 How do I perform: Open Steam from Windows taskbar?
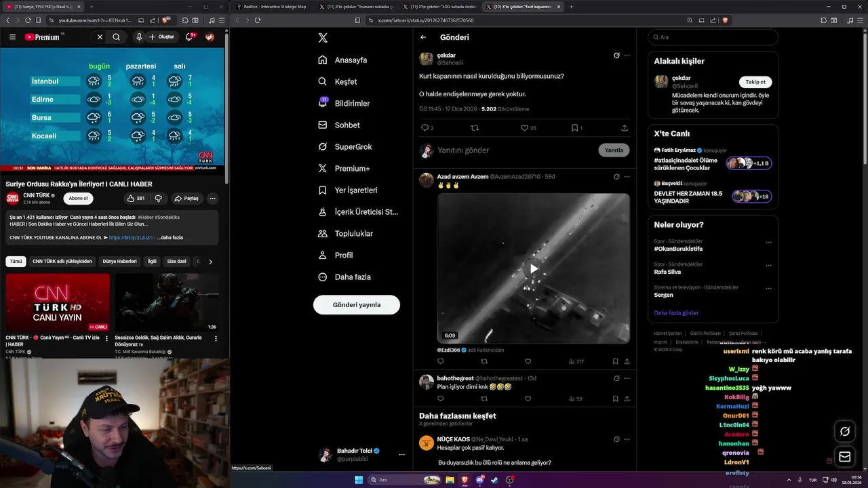pyautogui.click(x=495, y=480)
